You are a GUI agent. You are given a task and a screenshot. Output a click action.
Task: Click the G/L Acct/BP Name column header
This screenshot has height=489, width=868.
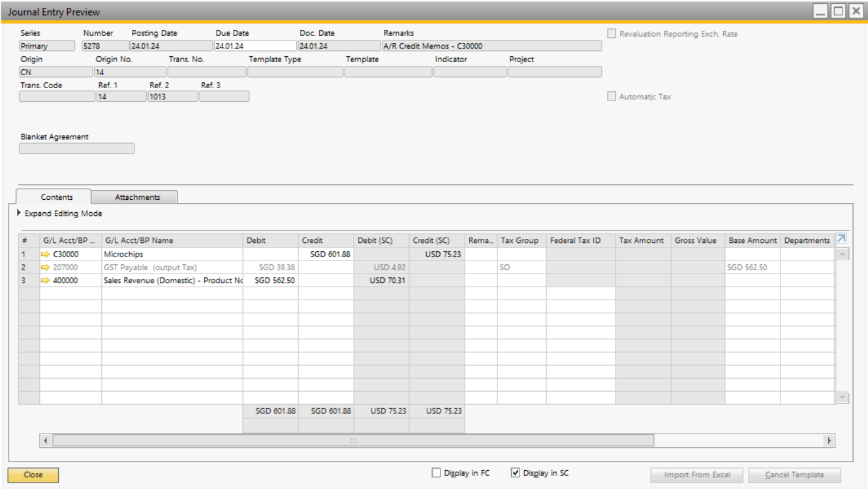172,240
